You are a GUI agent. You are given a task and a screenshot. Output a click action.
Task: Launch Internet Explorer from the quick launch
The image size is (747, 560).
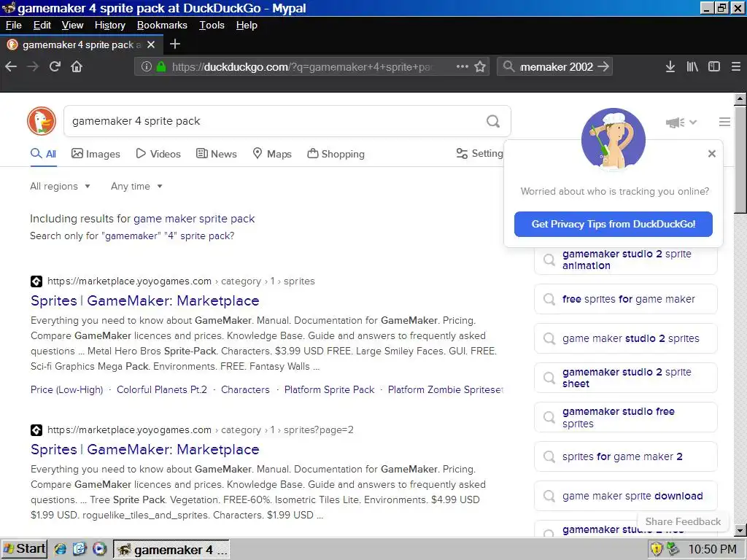(x=60, y=549)
